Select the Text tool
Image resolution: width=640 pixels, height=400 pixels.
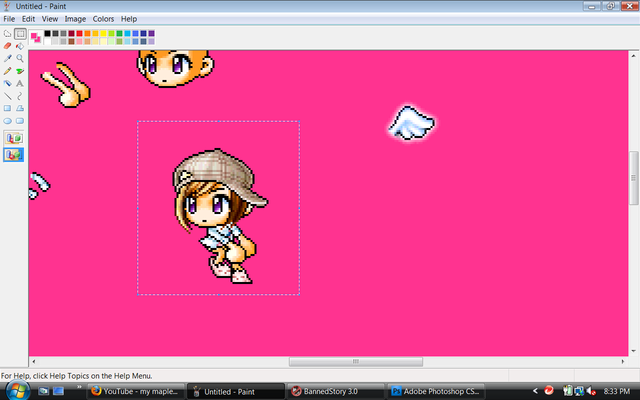click(x=20, y=84)
